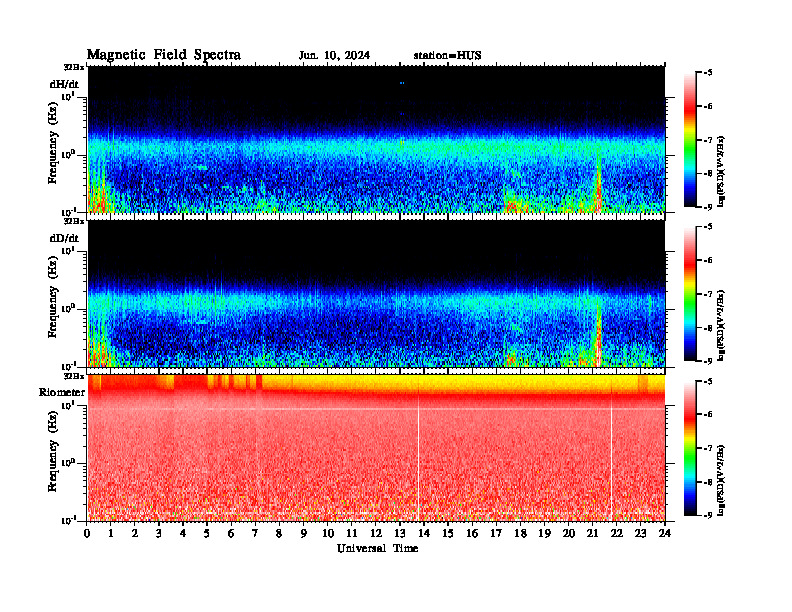Image resolution: width=792 pixels, height=612 pixels.
Task: Click the dH/dt spectrogram plot area
Action: (376, 139)
